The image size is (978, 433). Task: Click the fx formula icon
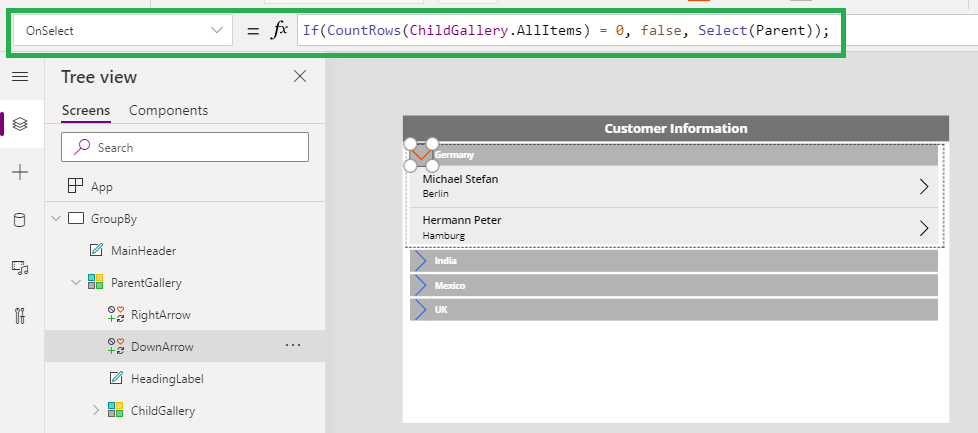(x=279, y=30)
